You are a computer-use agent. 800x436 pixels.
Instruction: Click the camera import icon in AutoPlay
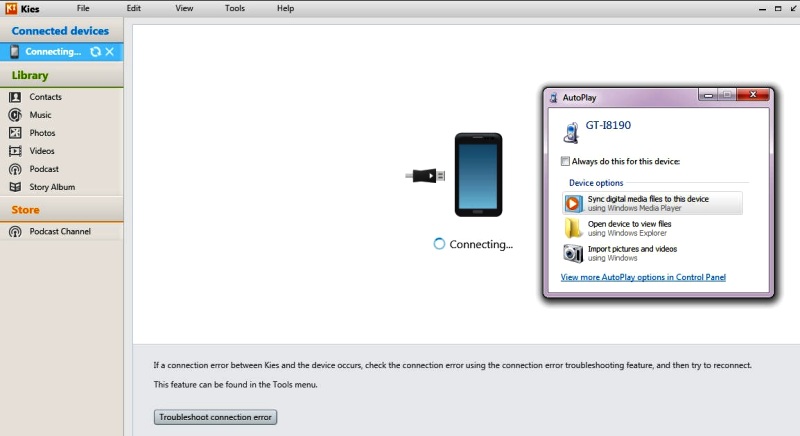[x=573, y=253]
